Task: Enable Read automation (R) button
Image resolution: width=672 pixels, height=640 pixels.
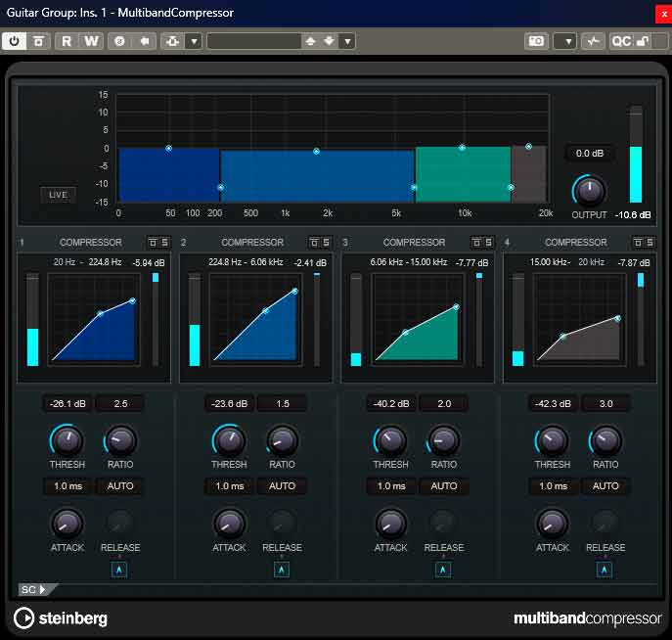Action: click(67, 41)
